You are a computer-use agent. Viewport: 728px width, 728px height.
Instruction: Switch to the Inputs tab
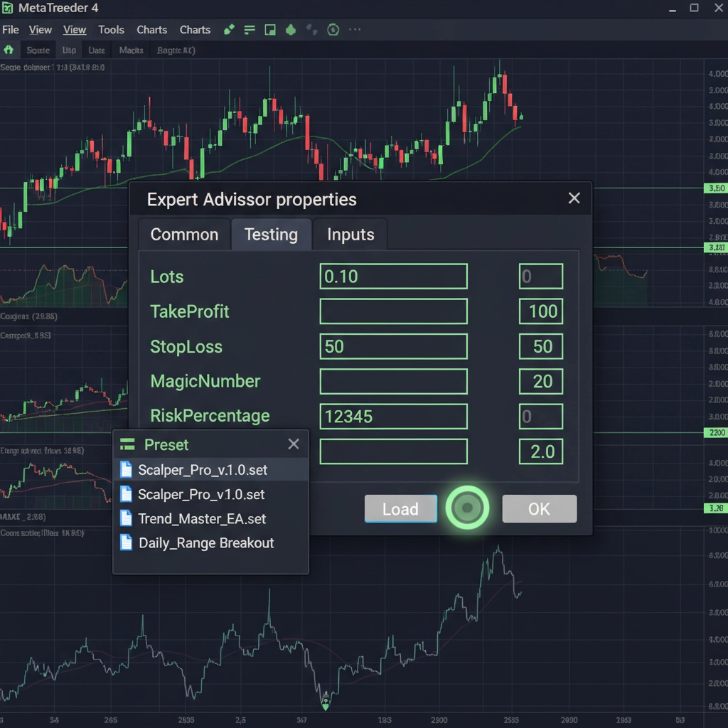point(350,235)
